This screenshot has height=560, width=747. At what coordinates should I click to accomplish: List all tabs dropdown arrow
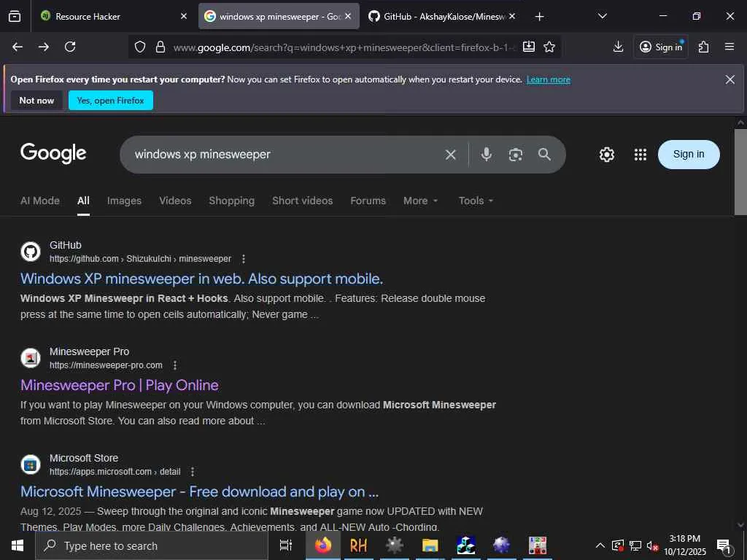click(602, 16)
